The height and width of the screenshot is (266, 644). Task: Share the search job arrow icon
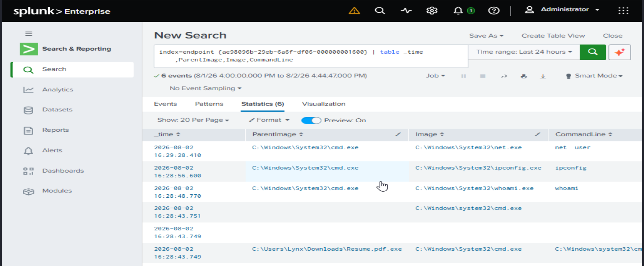[504, 76]
